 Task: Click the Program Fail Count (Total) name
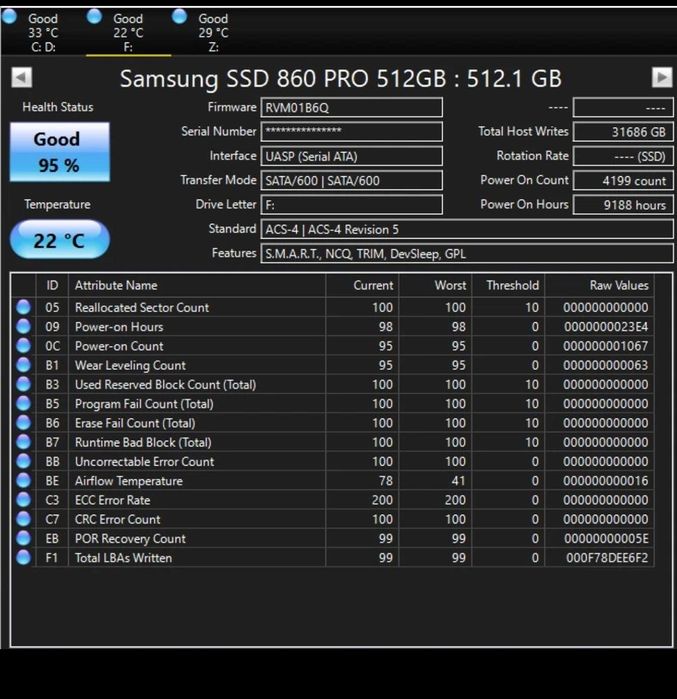click(x=144, y=404)
